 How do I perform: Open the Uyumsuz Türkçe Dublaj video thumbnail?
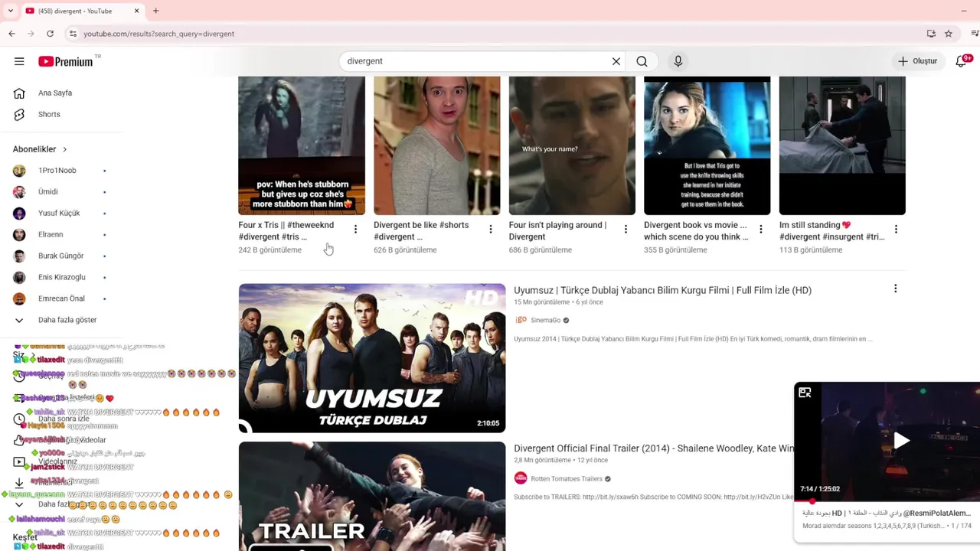(x=372, y=358)
